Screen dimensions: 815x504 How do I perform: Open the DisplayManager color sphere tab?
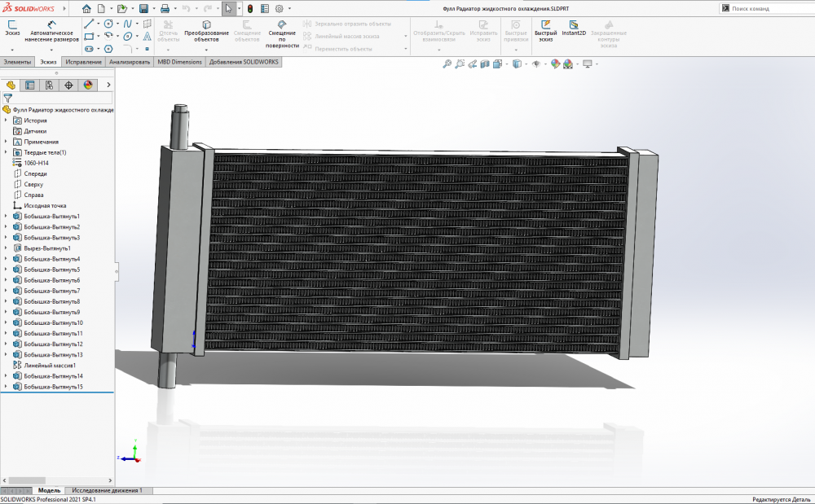click(x=87, y=85)
